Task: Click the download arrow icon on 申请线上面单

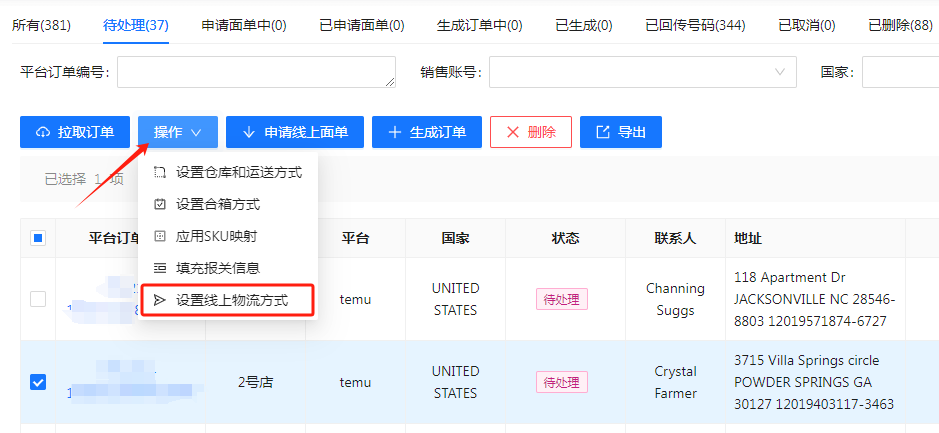Action: click(249, 132)
